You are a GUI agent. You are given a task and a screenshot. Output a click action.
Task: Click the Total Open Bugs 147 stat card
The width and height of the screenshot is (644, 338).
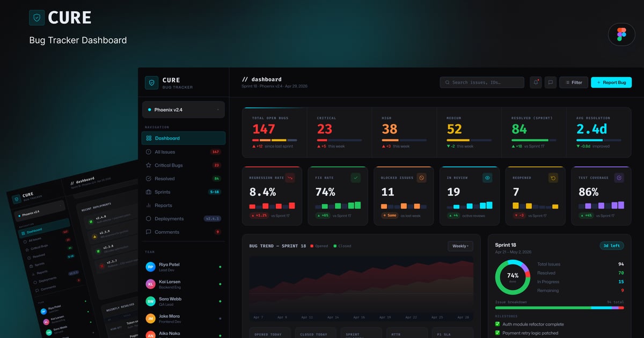coord(274,132)
